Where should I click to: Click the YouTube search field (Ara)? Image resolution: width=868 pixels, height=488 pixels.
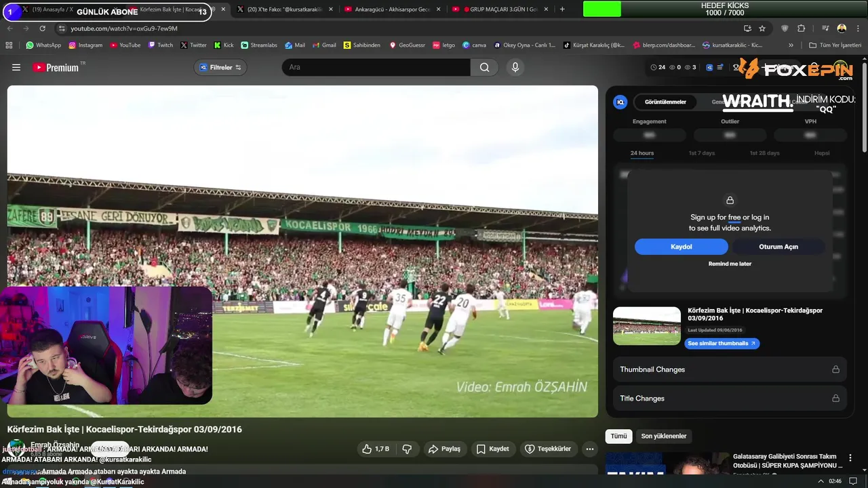376,67
